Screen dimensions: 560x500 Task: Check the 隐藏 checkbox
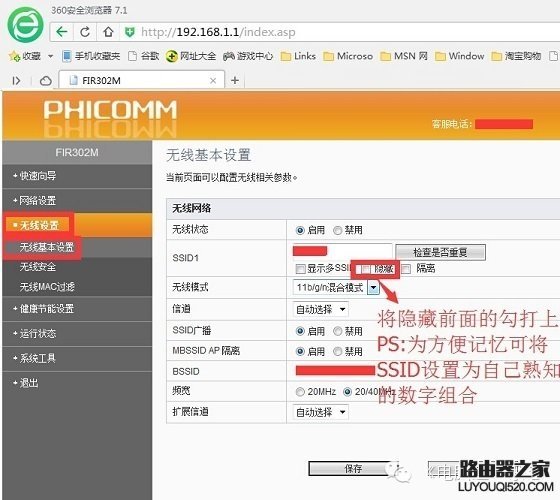366,269
